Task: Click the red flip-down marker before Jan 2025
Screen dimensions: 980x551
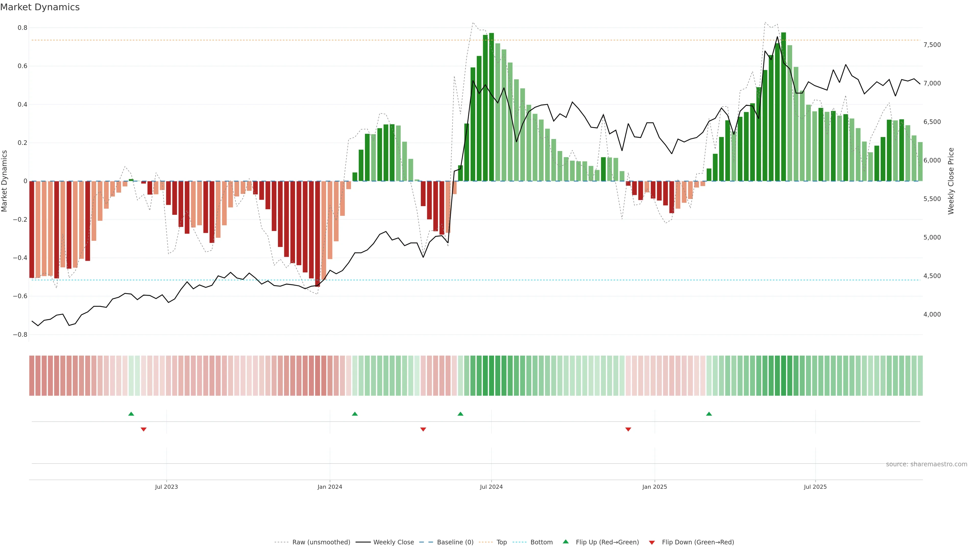Action: [628, 429]
